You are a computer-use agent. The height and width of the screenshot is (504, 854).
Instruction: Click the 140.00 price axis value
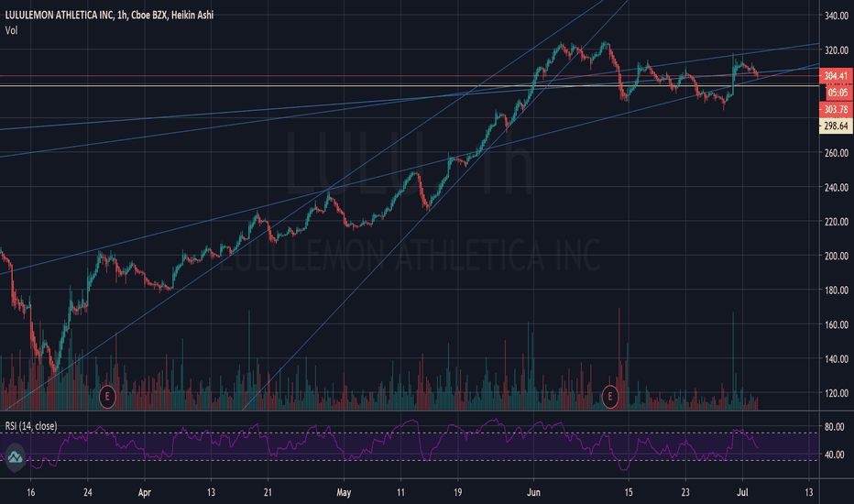coord(836,359)
